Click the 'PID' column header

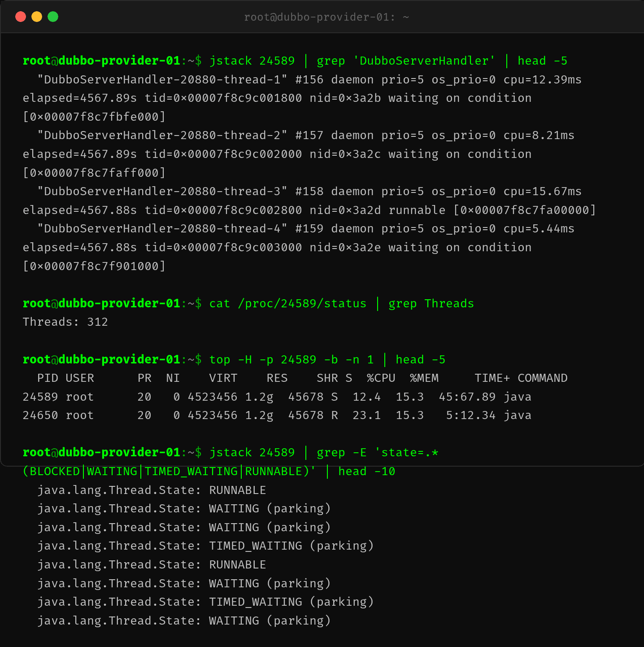(48, 378)
